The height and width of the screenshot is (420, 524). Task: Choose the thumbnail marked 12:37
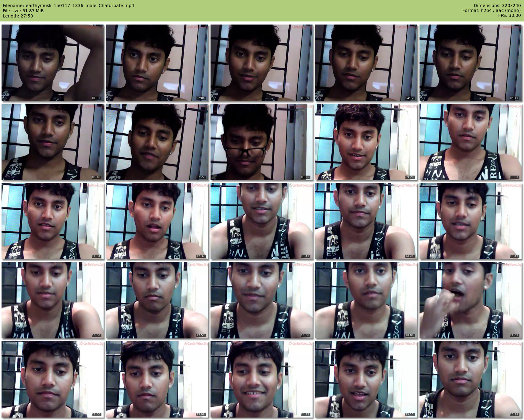[157, 221]
